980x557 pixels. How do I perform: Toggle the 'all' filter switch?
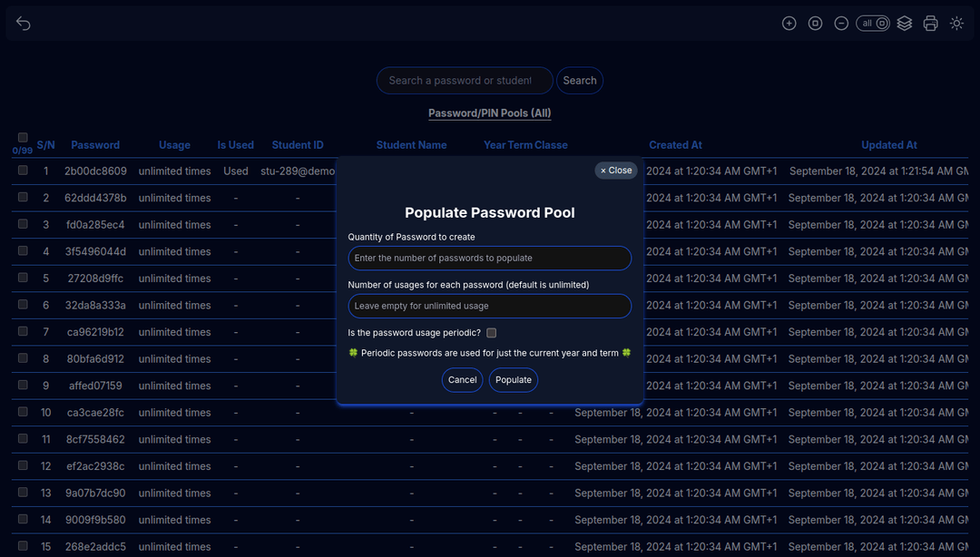click(x=873, y=24)
